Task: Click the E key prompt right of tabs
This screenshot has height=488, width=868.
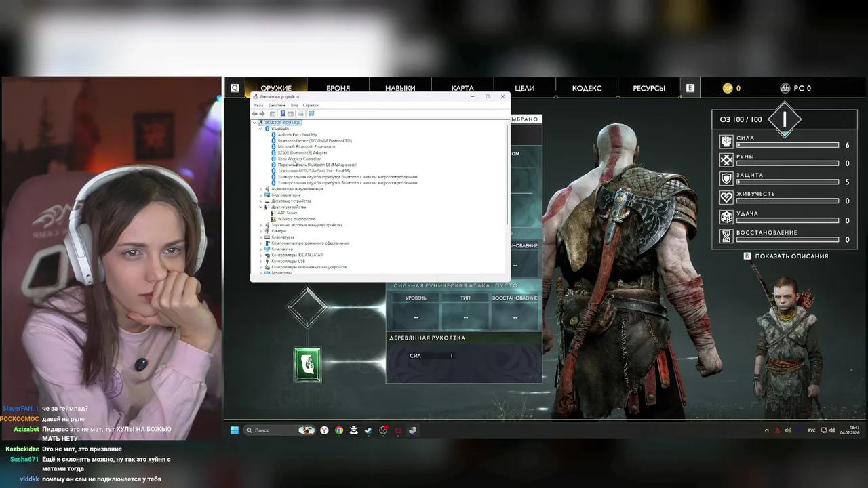Action: click(x=690, y=88)
